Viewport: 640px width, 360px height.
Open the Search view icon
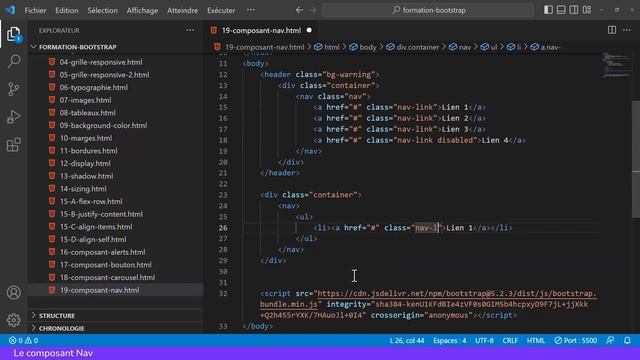(13, 62)
